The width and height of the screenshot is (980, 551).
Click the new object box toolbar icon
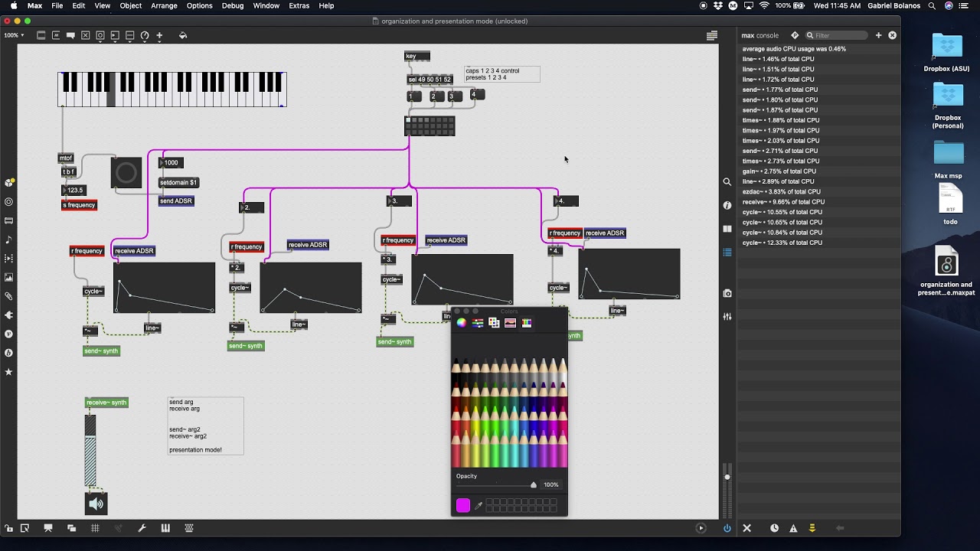coord(41,35)
